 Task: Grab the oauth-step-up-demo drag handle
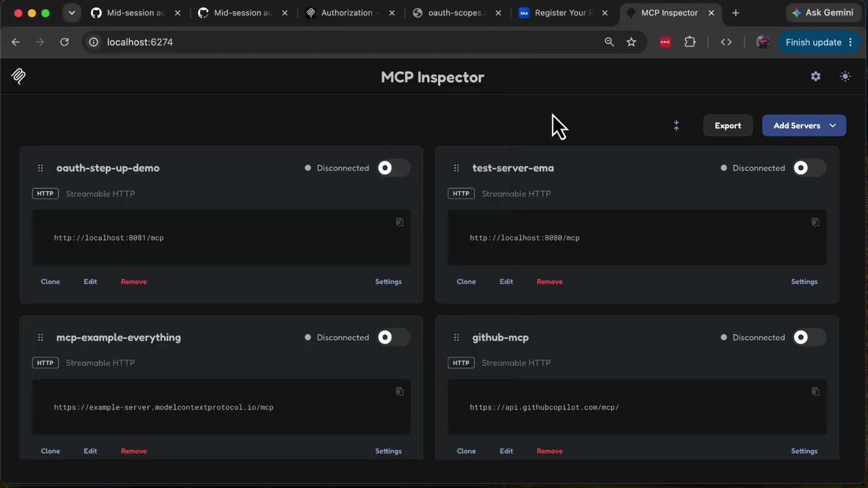[41, 168]
